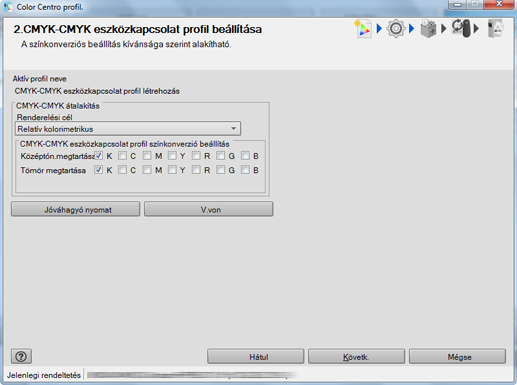The image size is (517, 385).
Task: Open the Renderelési cél dropdown
Action: point(128,129)
